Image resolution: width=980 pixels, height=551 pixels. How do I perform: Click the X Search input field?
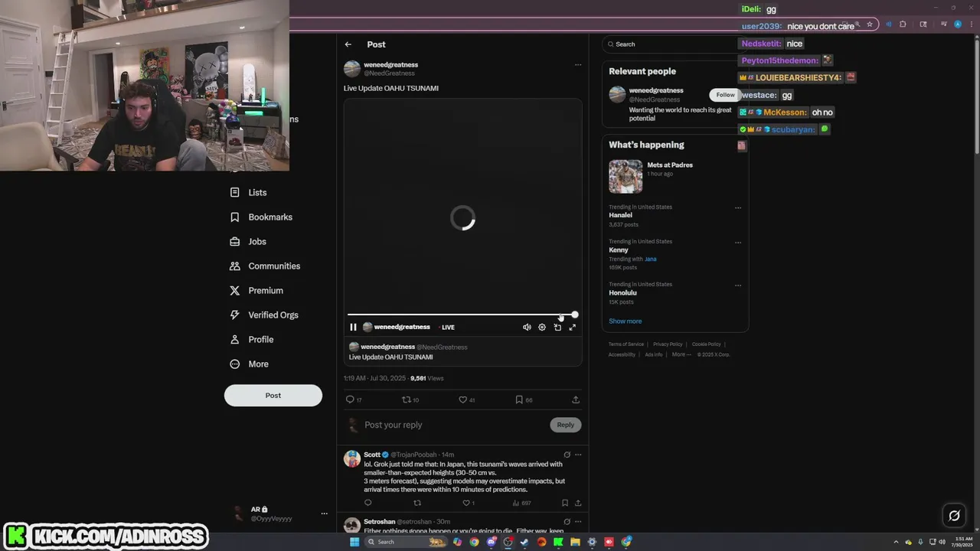(674, 44)
